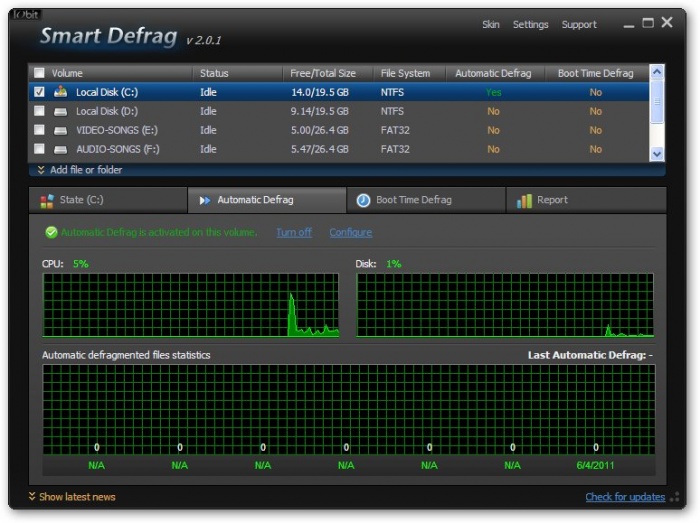Viewport: 700px width, 523px height.
Task: Click the Automatic Defrag double-arrow icon
Action: [205, 200]
